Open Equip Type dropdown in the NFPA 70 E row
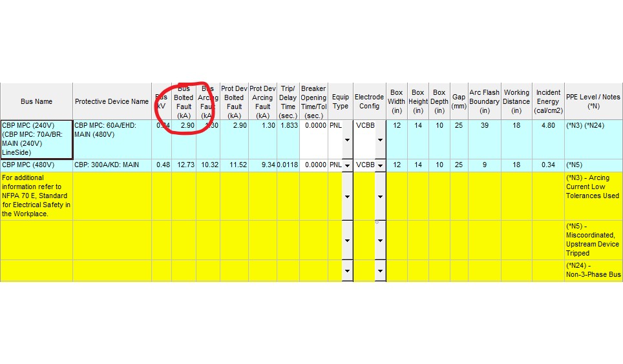Image resolution: width=623 pixels, height=364 pixels. (347, 196)
